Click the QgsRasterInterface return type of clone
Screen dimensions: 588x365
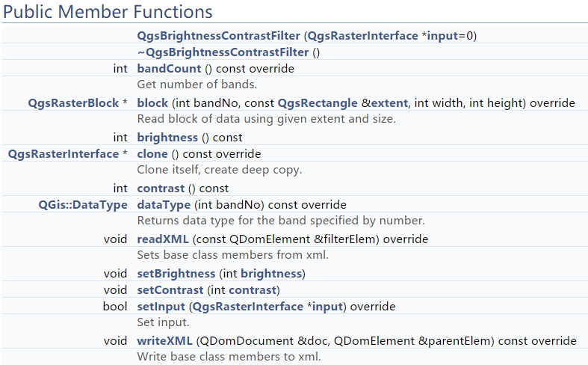(63, 154)
